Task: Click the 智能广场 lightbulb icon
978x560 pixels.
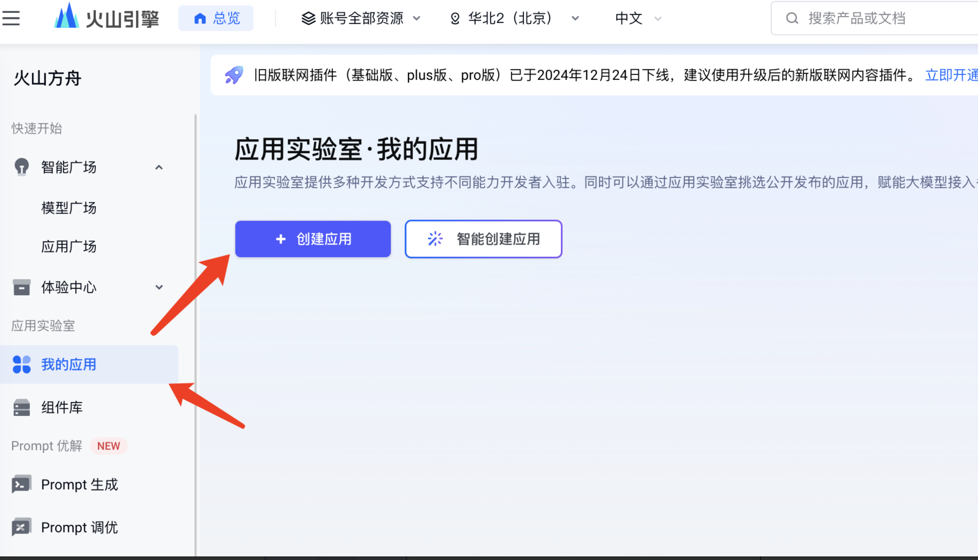Action: [x=22, y=167]
